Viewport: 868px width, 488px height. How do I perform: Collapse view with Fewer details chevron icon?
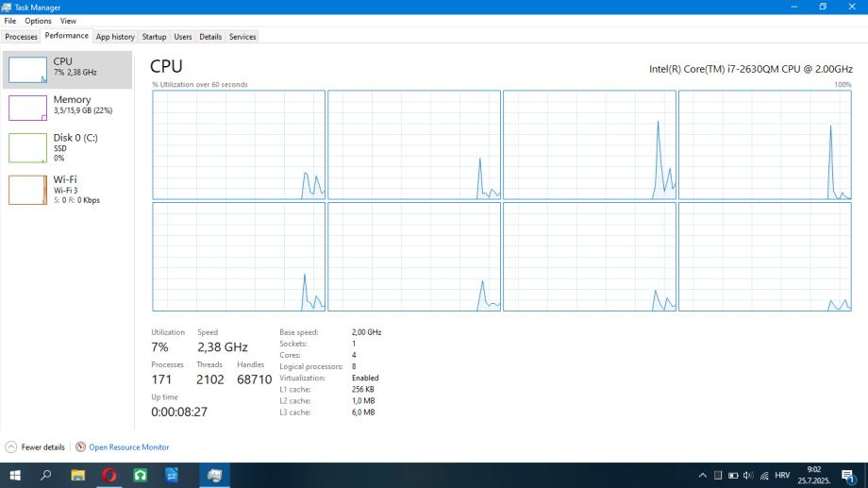pos(11,447)
